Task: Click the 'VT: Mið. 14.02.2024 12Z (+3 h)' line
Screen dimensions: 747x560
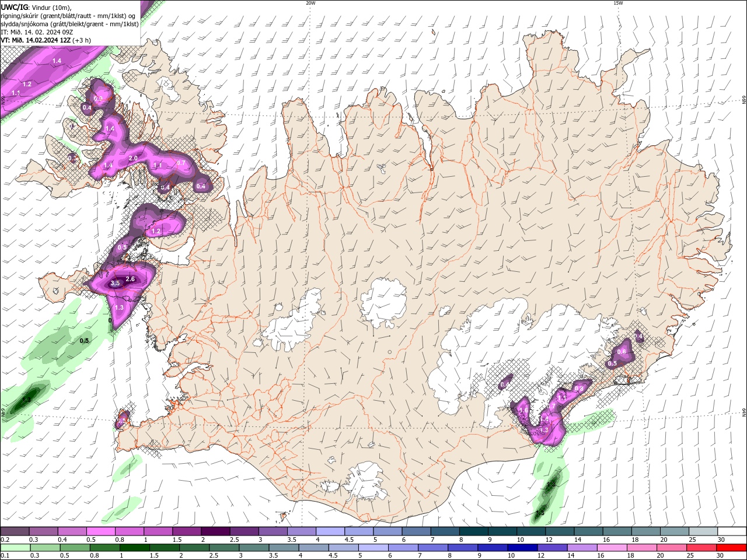Action: pyautogui.click(x=46, y=40)
